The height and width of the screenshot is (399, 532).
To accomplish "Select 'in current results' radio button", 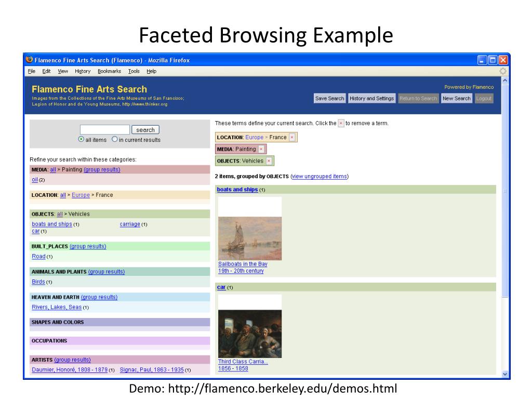I will click(x=115, y=139).
